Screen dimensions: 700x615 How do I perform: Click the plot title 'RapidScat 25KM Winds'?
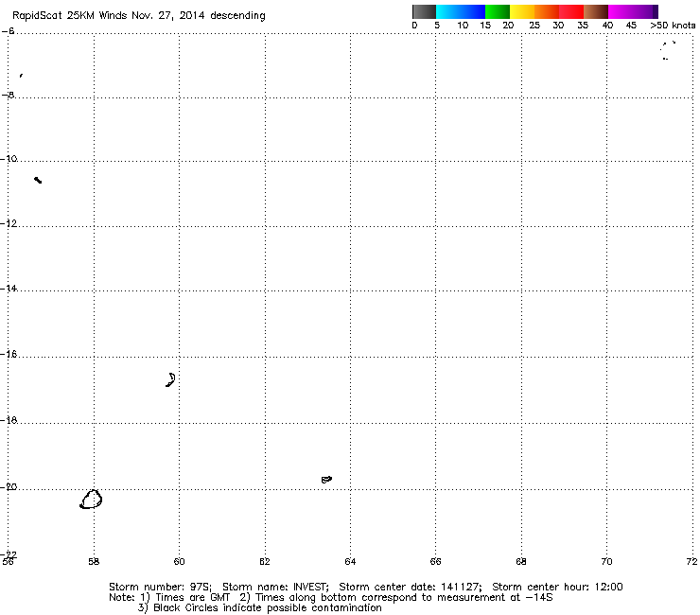pyautogui.click(x=70, y=16)
